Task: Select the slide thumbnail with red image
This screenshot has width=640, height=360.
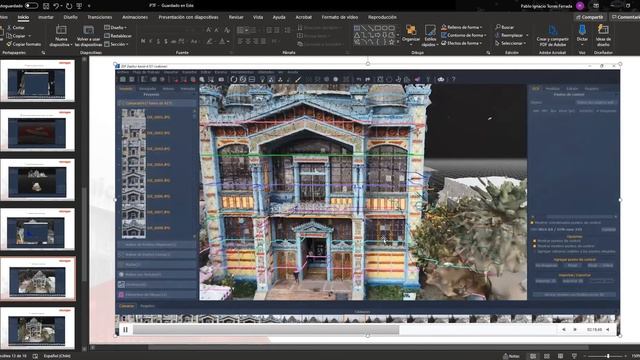Action: pos(37,131)
